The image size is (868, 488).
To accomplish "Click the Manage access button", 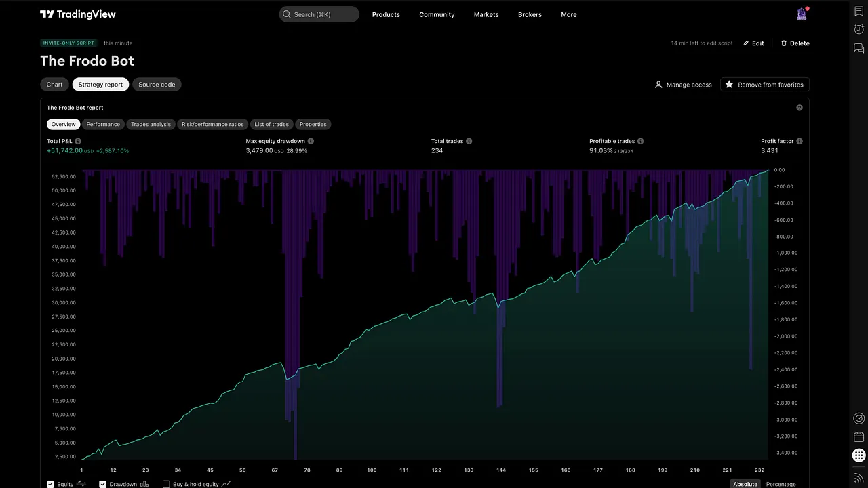I will click(x=684, y=85).
